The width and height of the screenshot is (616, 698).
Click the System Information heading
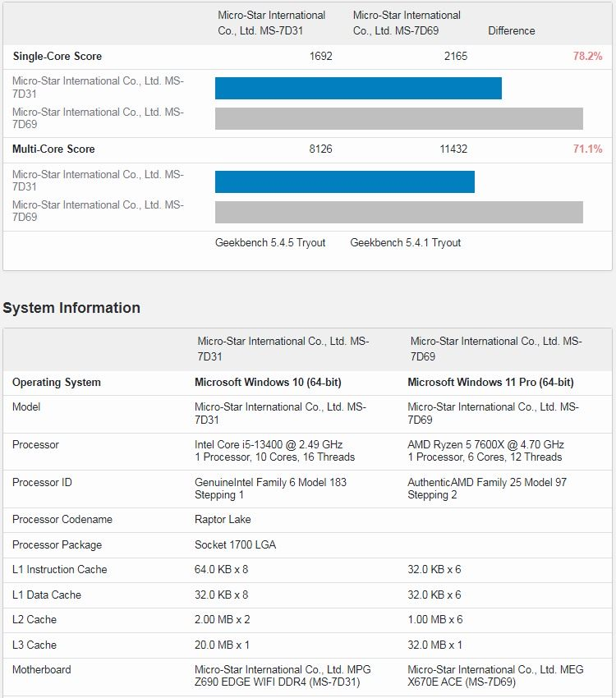71,308
